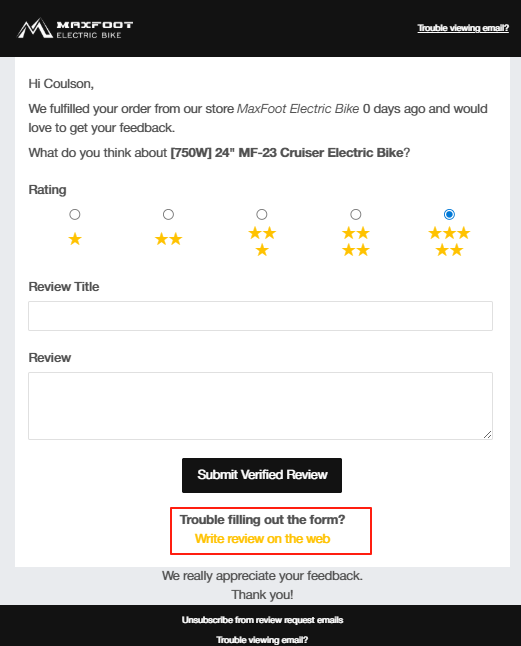Select the one-star rating radio button
Image resolution: width=521 pixels, height=646 pixels.
(x=75, y=214)
